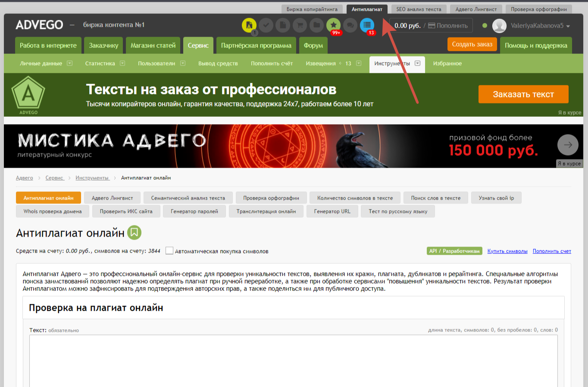
Task: Open Помощь и поддержка
Action: (536, 45)
